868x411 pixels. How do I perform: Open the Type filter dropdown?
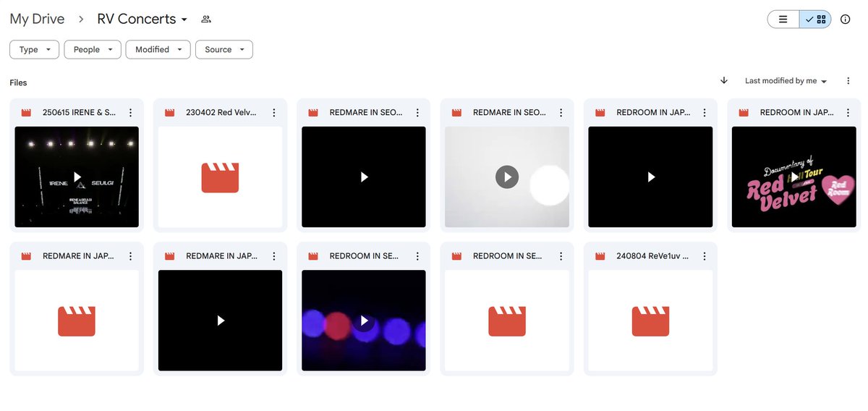(x=35, y=49)
